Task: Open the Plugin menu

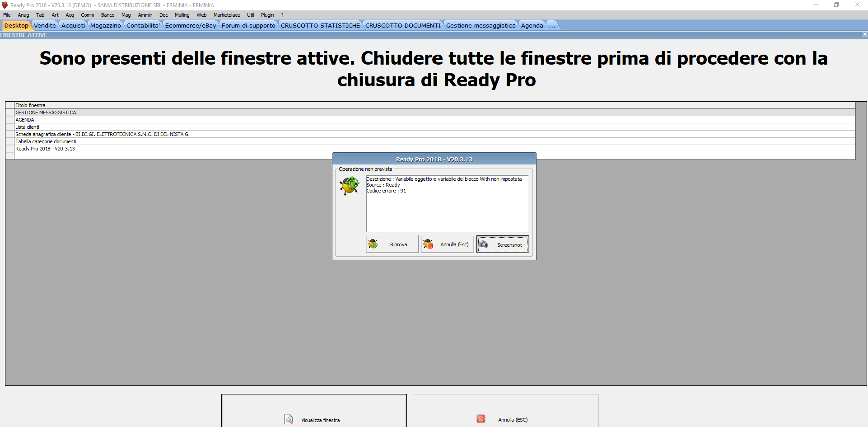Action: (267, 15)
